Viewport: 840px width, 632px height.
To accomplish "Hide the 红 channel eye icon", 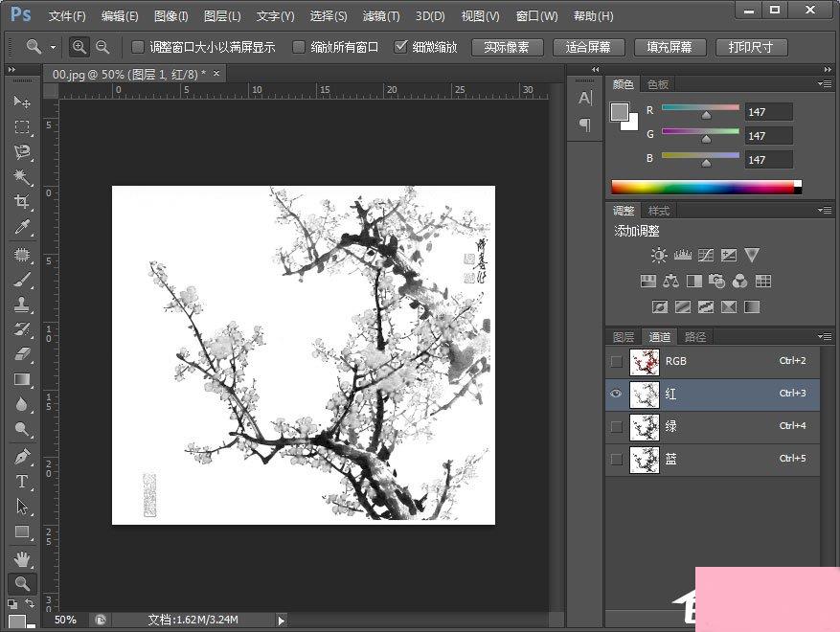I will click(x=617, y=394).
